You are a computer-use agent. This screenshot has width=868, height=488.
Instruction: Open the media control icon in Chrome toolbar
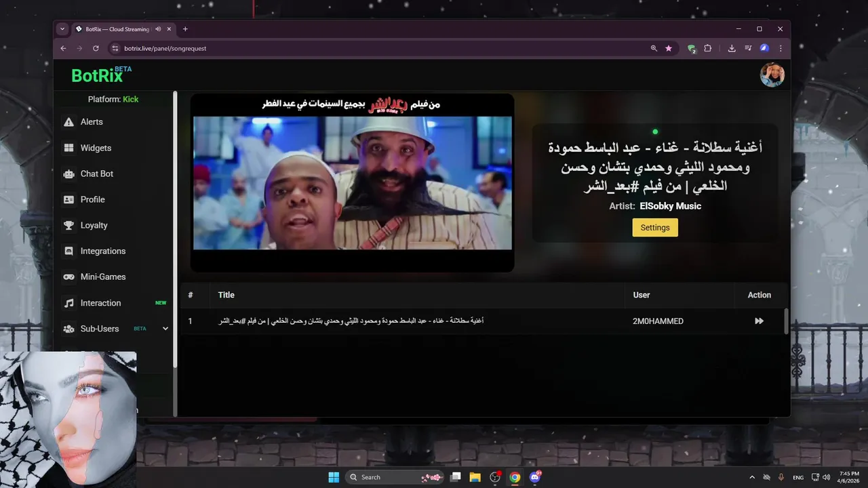(748, 48)
